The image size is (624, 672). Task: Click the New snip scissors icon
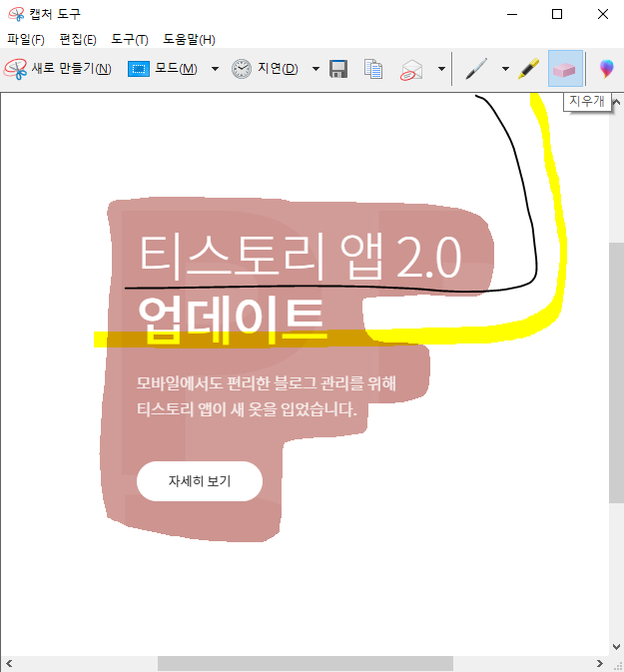[x=15, y=69]
